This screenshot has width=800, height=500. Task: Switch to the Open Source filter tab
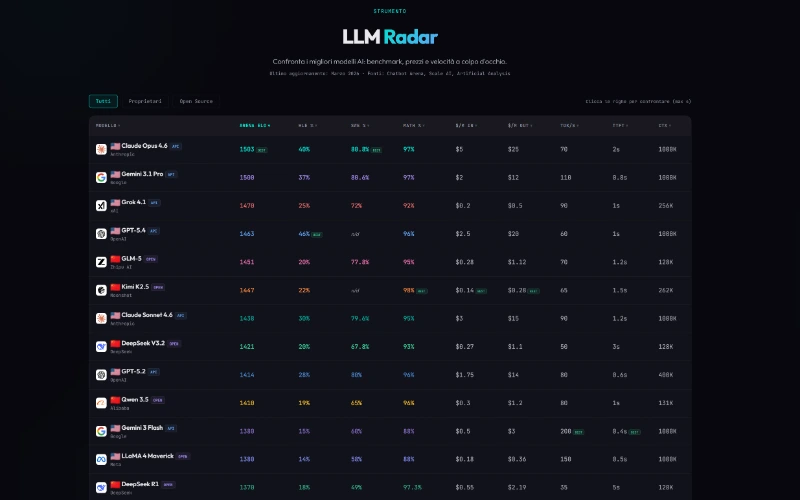tap(196, 101)
